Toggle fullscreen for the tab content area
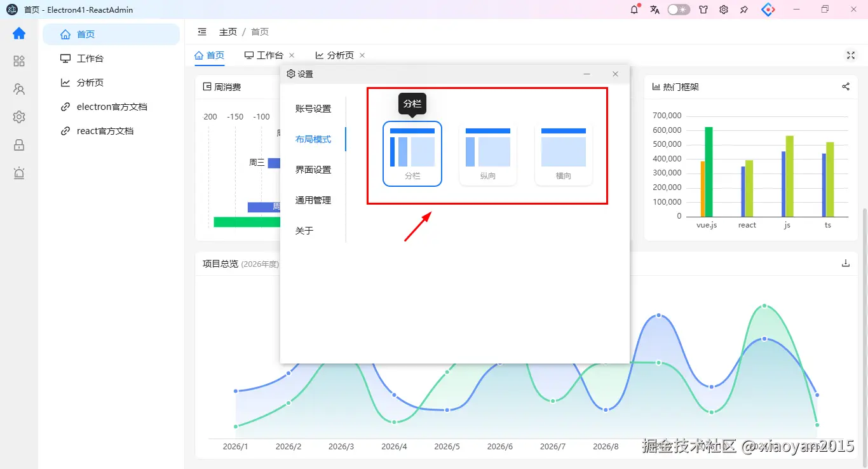This screenshot has width=868, height=469. pos(851,55)
